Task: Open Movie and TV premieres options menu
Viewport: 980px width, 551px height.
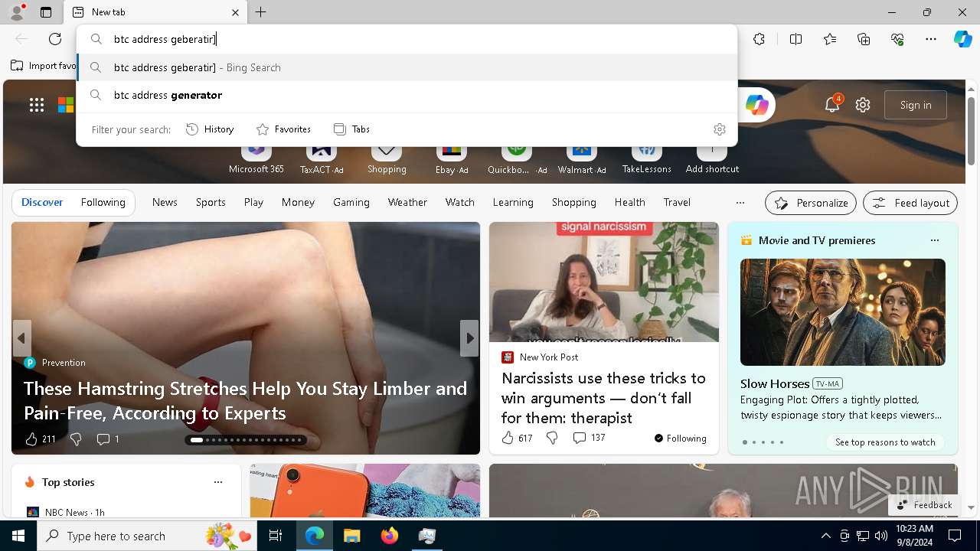Action: [x=934, y=240]
